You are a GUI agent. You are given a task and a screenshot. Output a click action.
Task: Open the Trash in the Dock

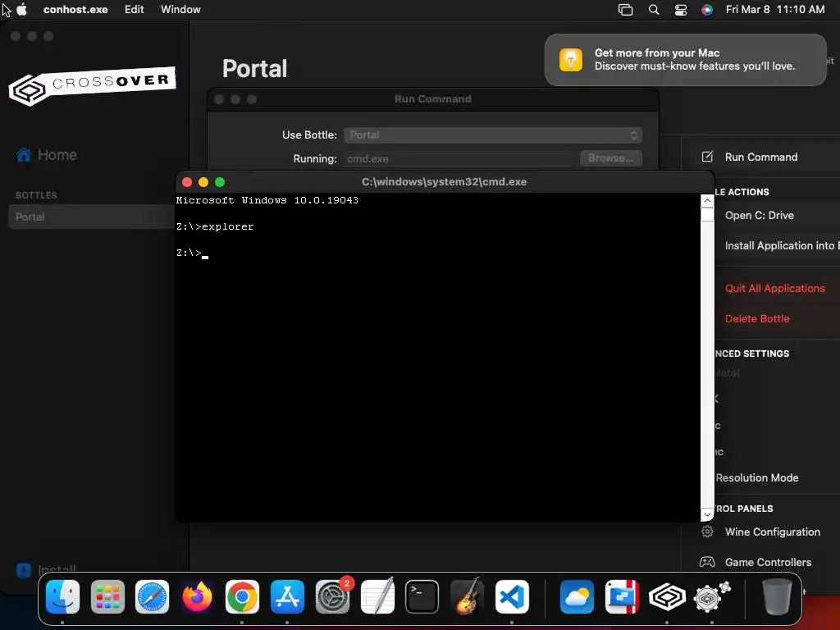coord(777,596)
